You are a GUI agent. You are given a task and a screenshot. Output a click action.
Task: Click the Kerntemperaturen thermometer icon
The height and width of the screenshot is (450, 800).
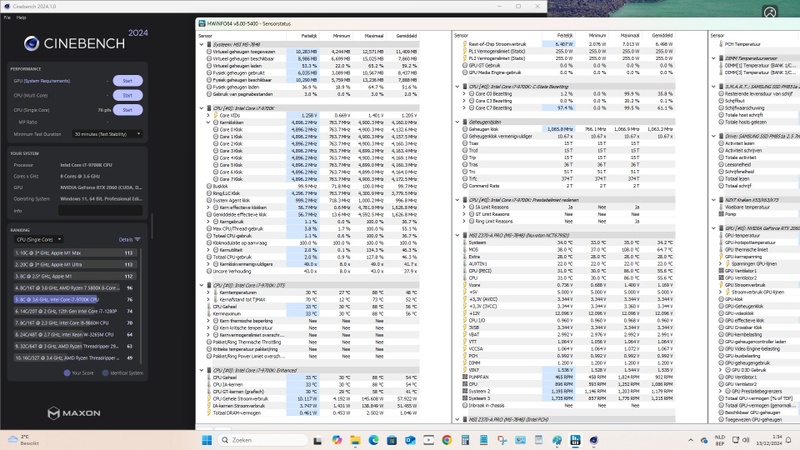click(216, 293)
